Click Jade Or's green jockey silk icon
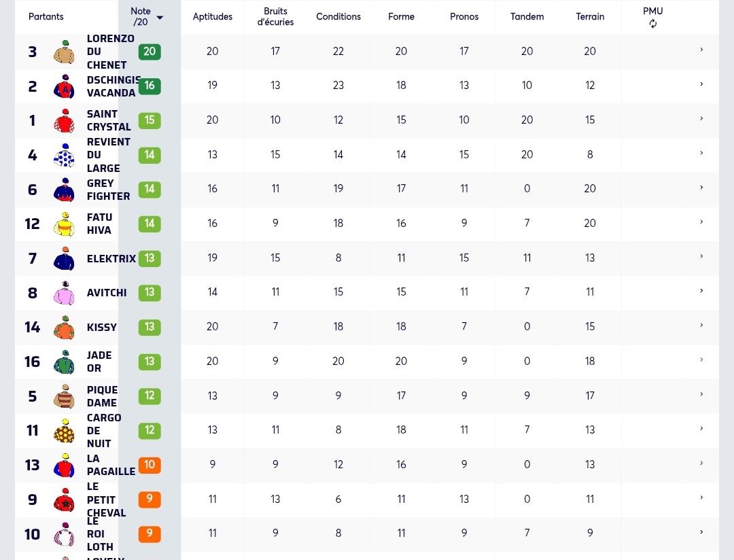This screenshot has width=734, height=560. click(x=64, y=362)
